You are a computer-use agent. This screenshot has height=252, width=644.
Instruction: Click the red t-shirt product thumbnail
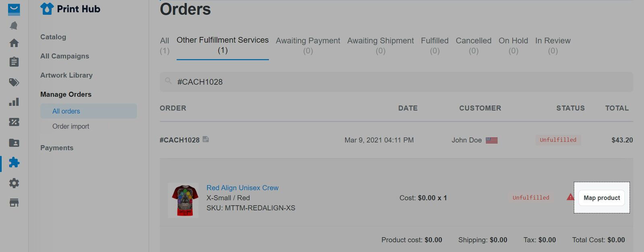pyautogui.click(x=183, y=200)
